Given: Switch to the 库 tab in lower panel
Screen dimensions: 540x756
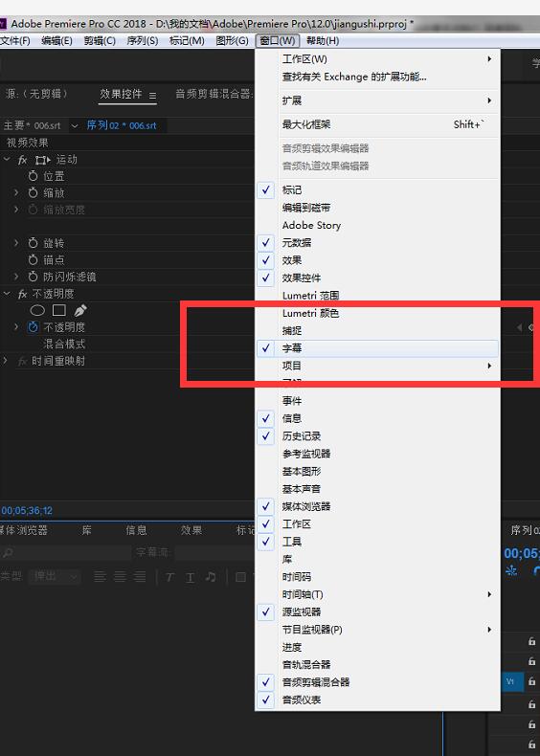Looking at the screenshot, I should (86, 530).
